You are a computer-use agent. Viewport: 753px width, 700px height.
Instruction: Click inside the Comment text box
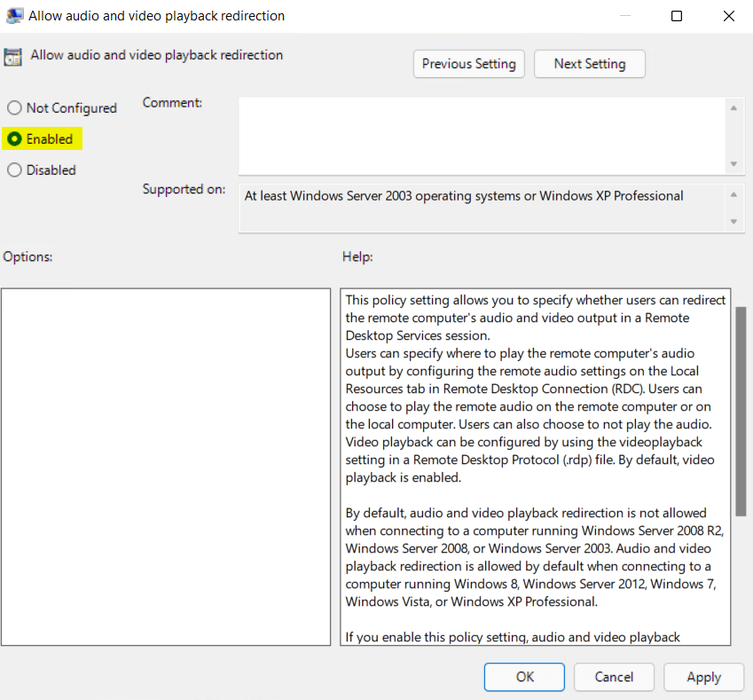pyautogui.click(x=482, y=136)
